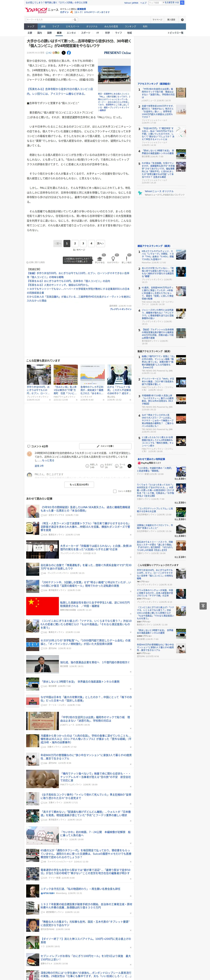The image size is (210, 980).
Task: Open the ライブ main tab
Action: (x=56, y=27)
